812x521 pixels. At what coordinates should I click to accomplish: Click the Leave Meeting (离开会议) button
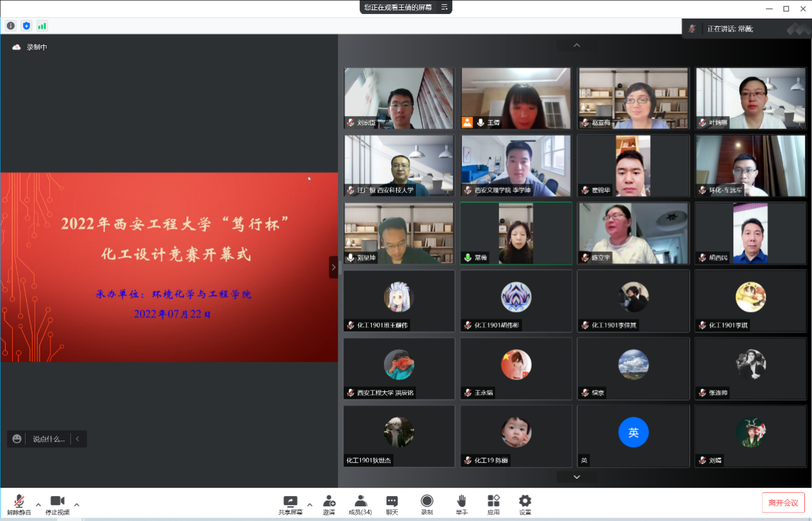[783, 502]
